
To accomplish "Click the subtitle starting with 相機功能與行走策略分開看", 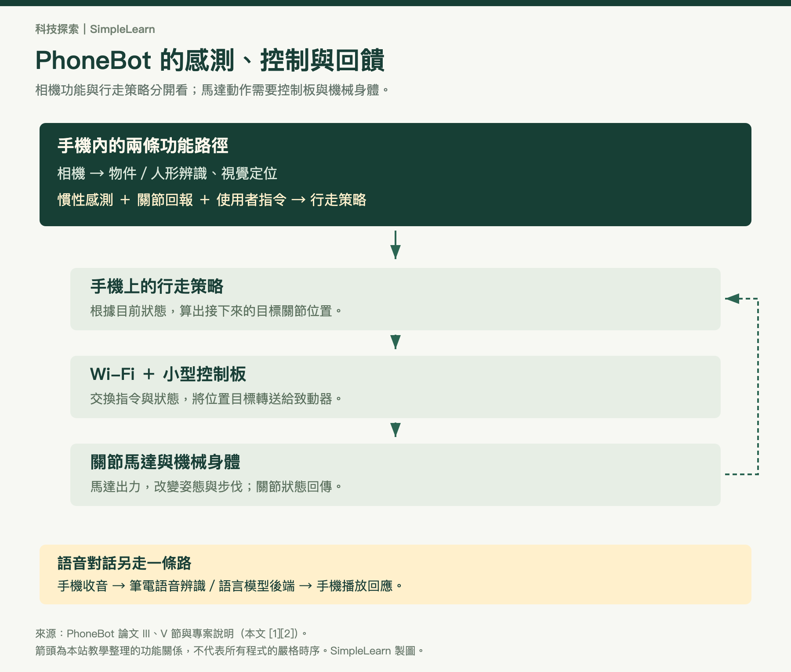I will pos(212,90).
